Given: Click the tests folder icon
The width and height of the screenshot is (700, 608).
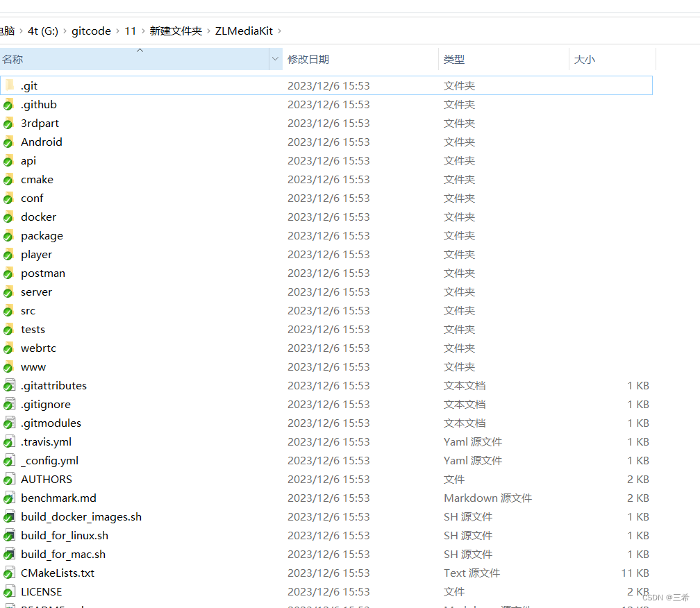Looking at the screenshot, I should [9, 329].
